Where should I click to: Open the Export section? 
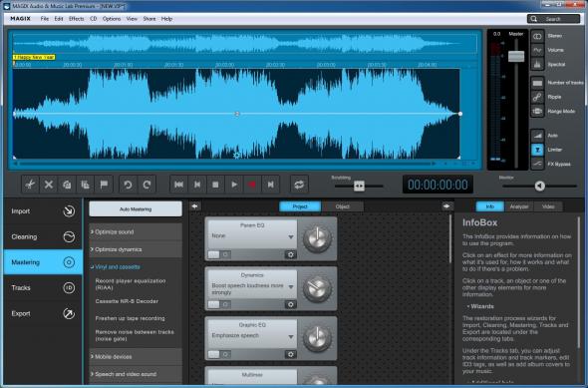pyautogui.click(x=43, y=313)
